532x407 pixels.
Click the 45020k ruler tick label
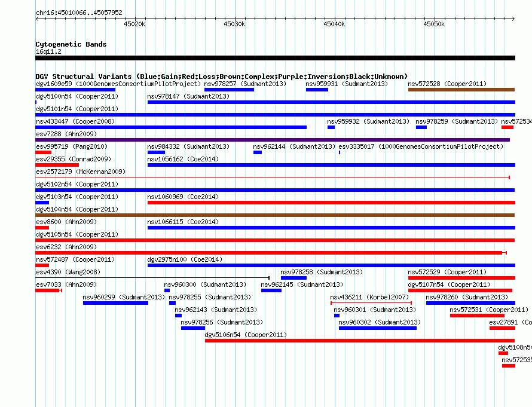[x=134, y=24]
